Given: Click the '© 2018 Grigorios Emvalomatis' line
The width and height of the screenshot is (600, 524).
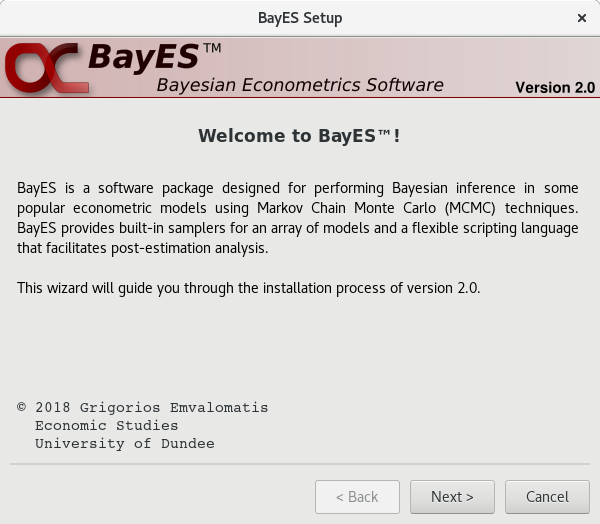Looking at the screenshot, I should click(142, 408).
